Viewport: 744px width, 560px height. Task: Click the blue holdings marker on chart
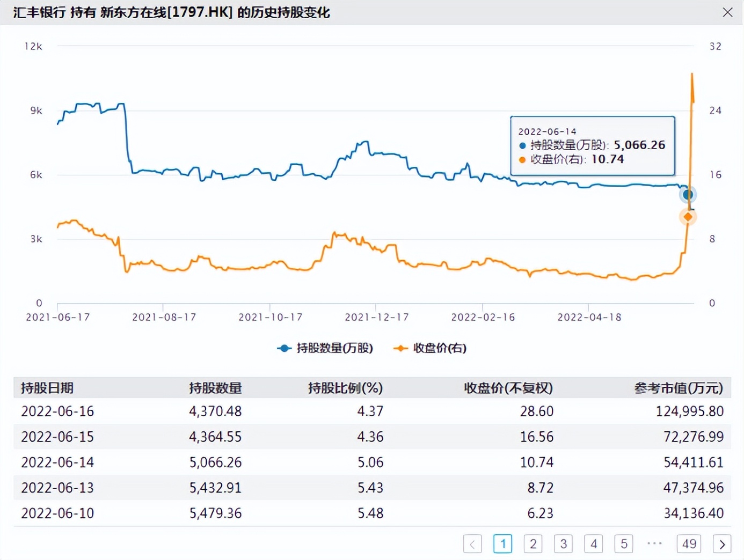tap(688, 194)
